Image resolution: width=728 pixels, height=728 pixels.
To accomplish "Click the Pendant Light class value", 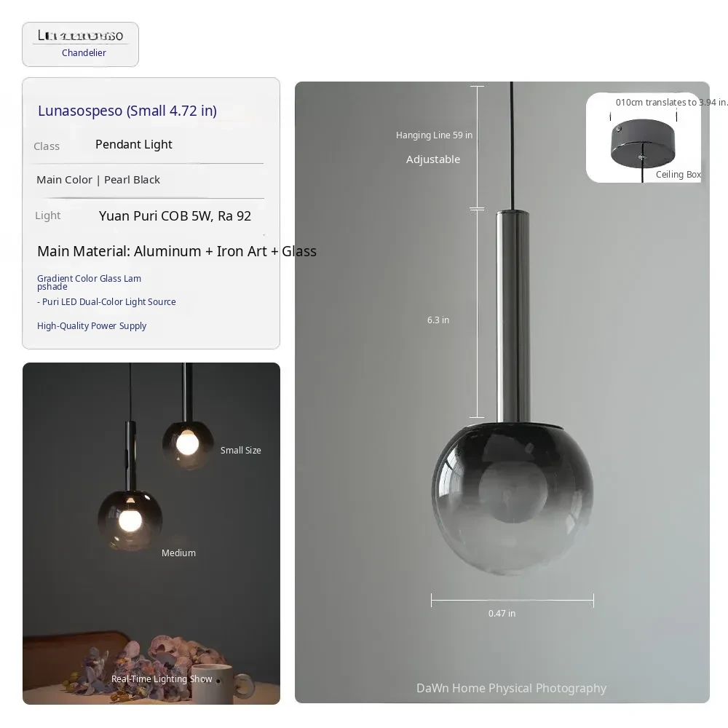I will 134,144.
